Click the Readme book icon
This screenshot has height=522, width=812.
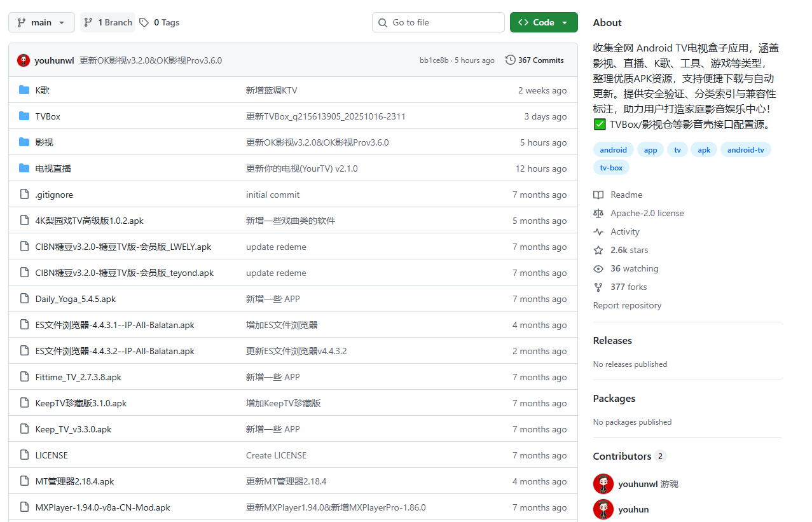tap(598, 195)
